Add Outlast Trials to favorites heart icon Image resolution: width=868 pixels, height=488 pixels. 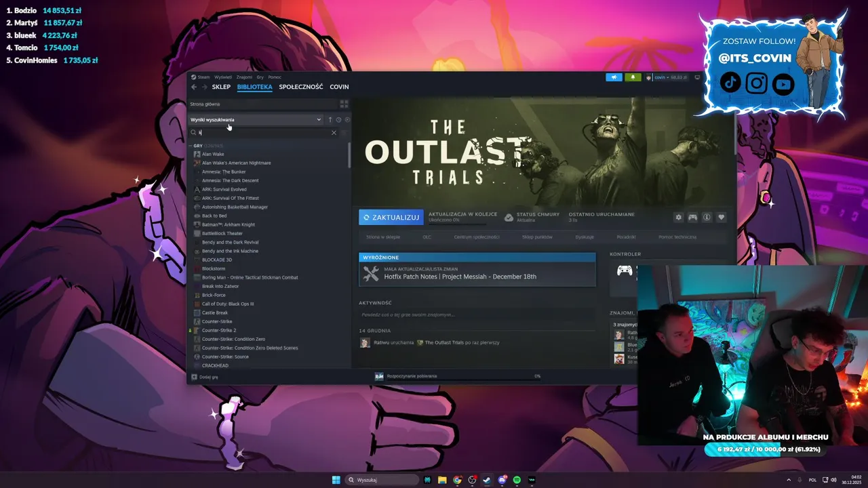[x=722, y=217]
